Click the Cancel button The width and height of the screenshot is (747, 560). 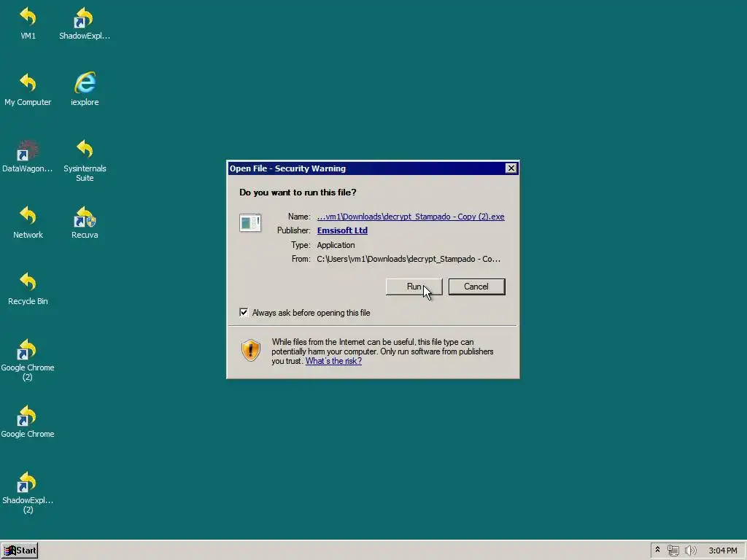pyautogui.click(x=476, y=287)
